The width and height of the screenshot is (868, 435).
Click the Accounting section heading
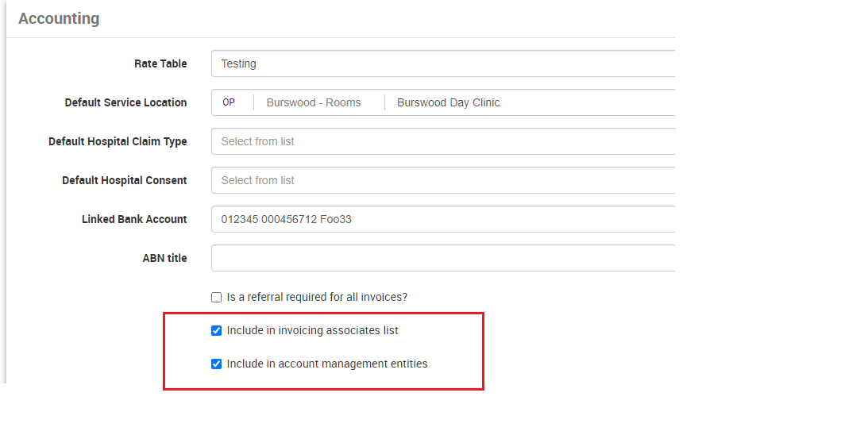click(59, 18)
